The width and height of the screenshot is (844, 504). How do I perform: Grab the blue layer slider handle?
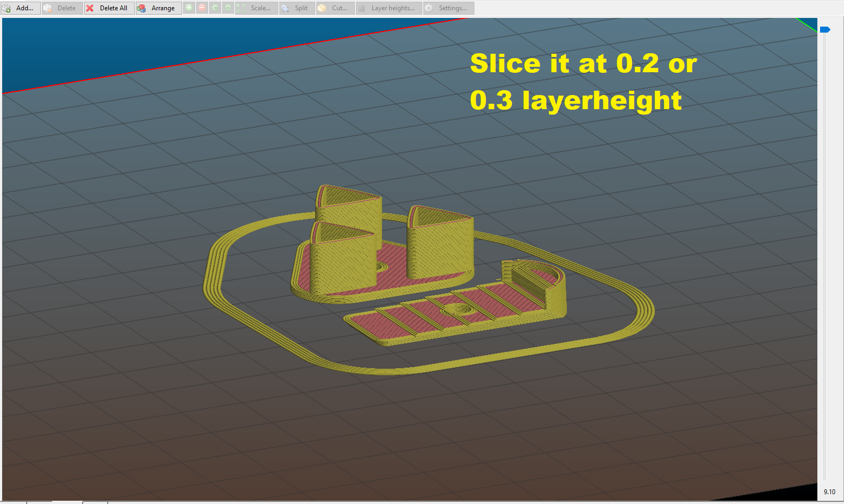[825, 29]
